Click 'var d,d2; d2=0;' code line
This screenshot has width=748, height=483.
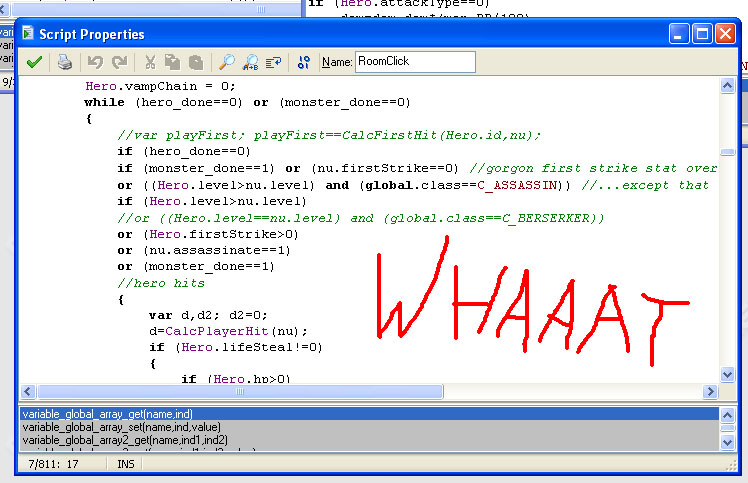point(208,315)
